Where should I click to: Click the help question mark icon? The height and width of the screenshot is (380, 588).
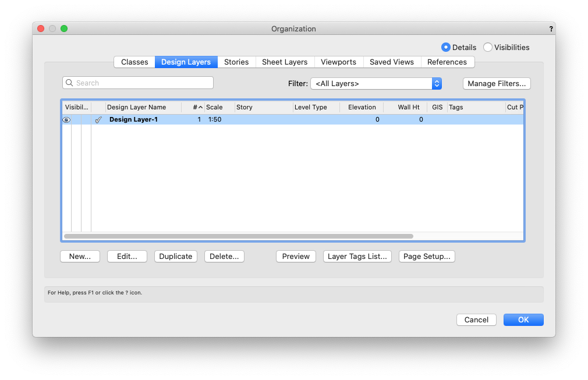(x=551, y=29)
